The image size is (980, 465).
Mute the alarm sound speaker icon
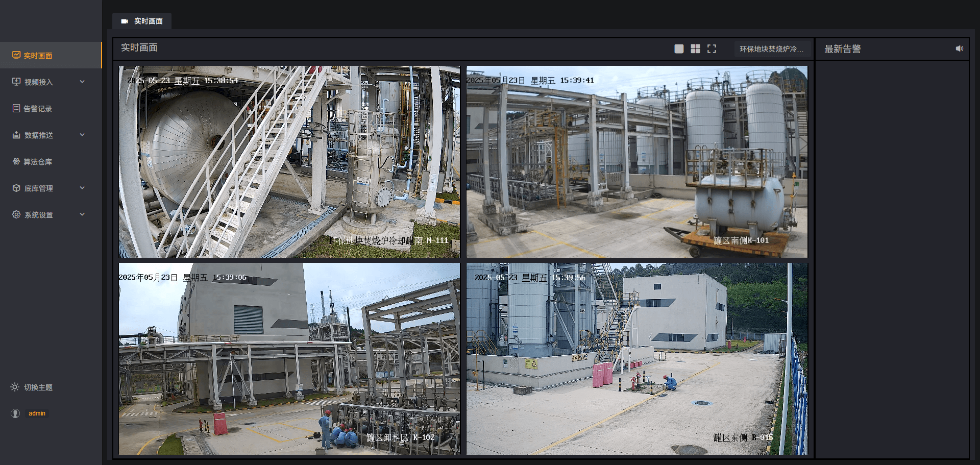click(x=959, y=48)
